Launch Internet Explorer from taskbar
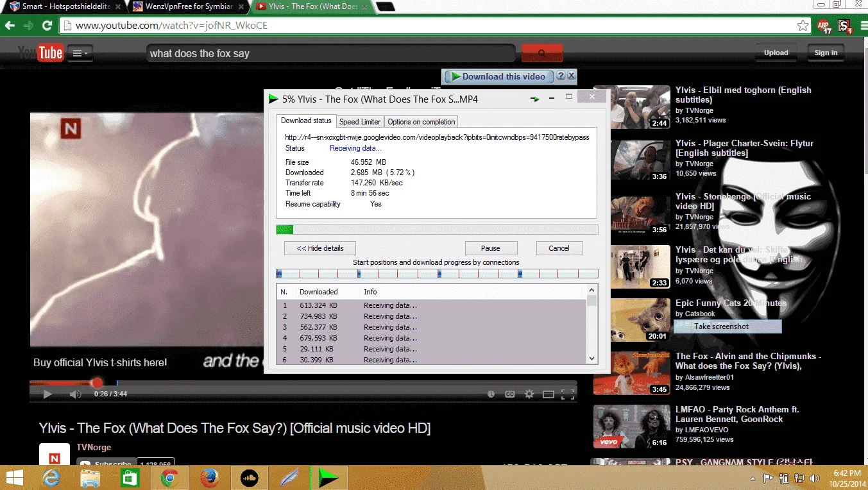 coord(51,478)
